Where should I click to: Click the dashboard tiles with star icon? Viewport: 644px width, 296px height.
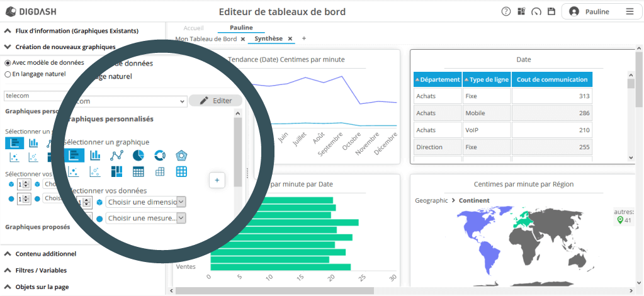521,11
